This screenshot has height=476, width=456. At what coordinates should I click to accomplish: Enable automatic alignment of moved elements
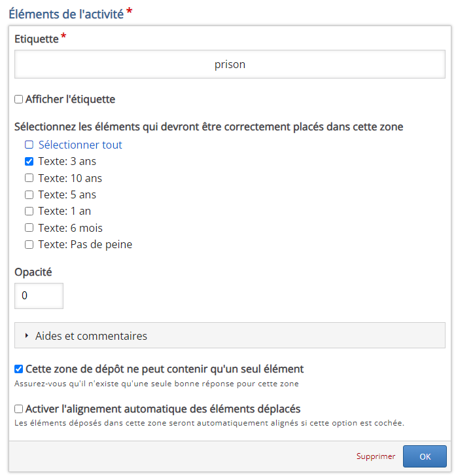(19, 409)
